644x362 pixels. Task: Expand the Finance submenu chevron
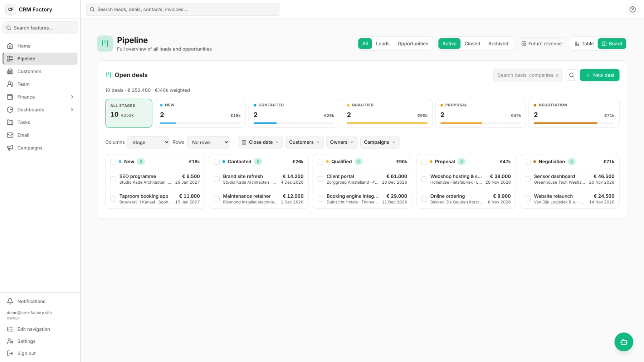tap(72, 97)
